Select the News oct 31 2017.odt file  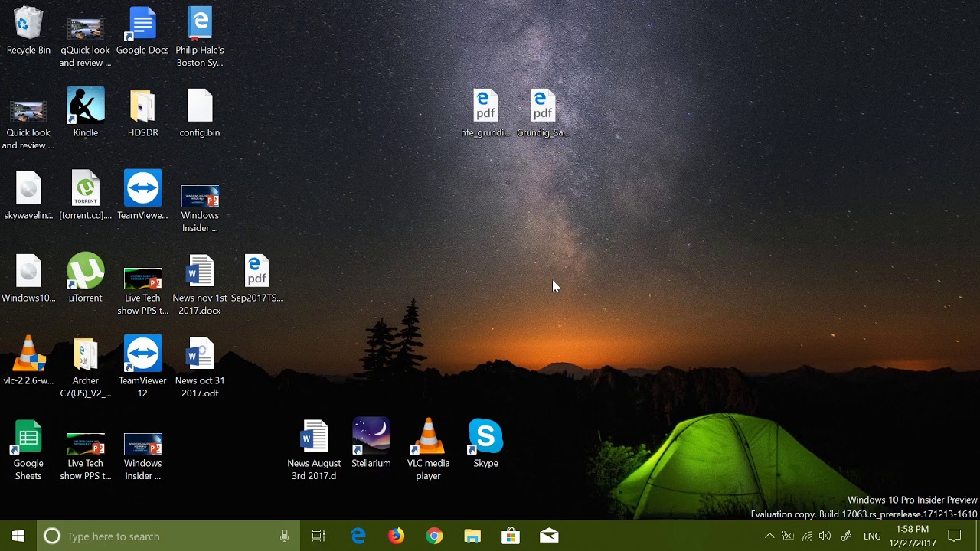tap(200, 367)
